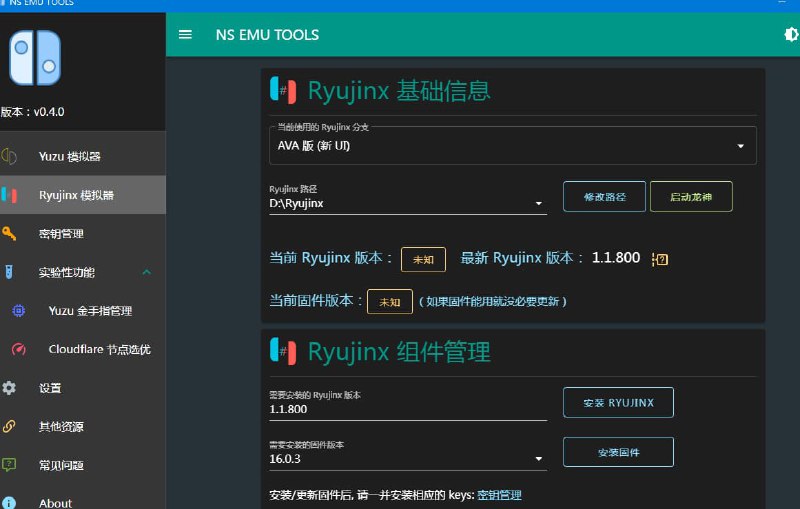Viewport: 800px width, 509px height.
Task: Click the settings gear icon
Action: click(9, 388)
